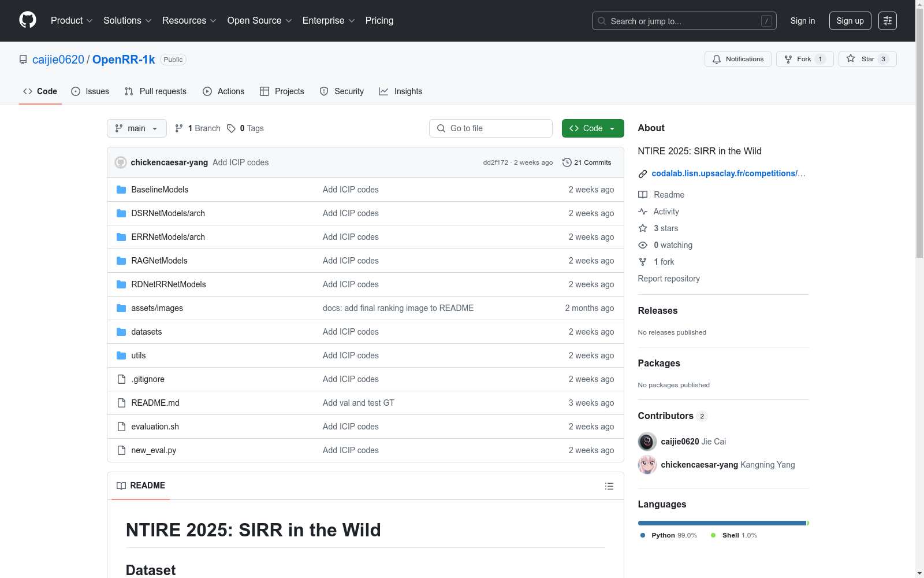
Task: Click the commits history clock icon
Action: click(x=567, y=162)
